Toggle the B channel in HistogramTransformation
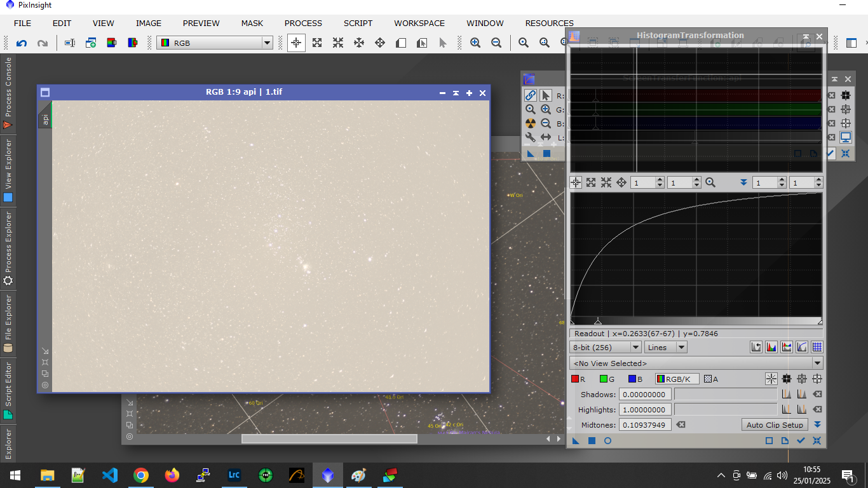 [635, 379]
